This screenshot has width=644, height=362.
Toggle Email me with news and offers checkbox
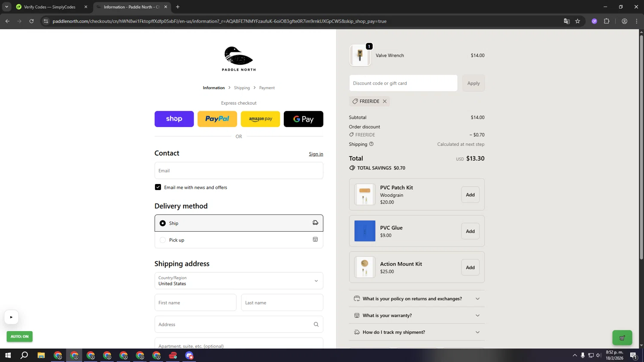point(158,187)
